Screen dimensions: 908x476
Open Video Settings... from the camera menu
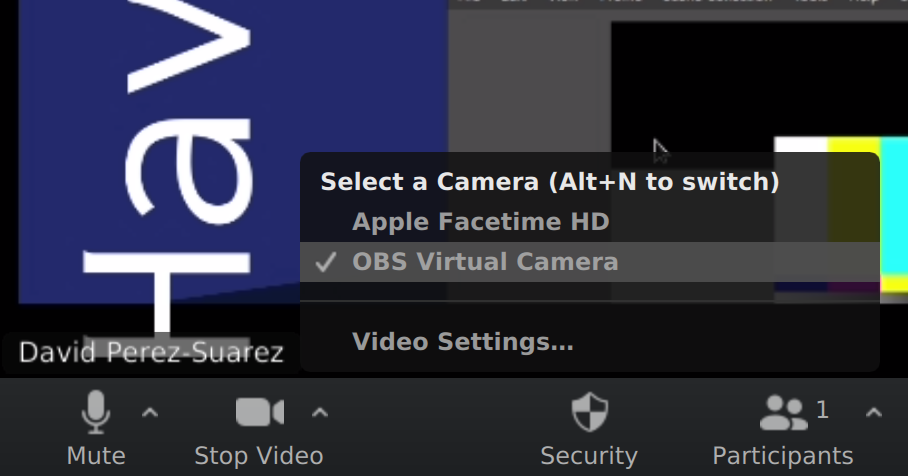pos(590,342)
